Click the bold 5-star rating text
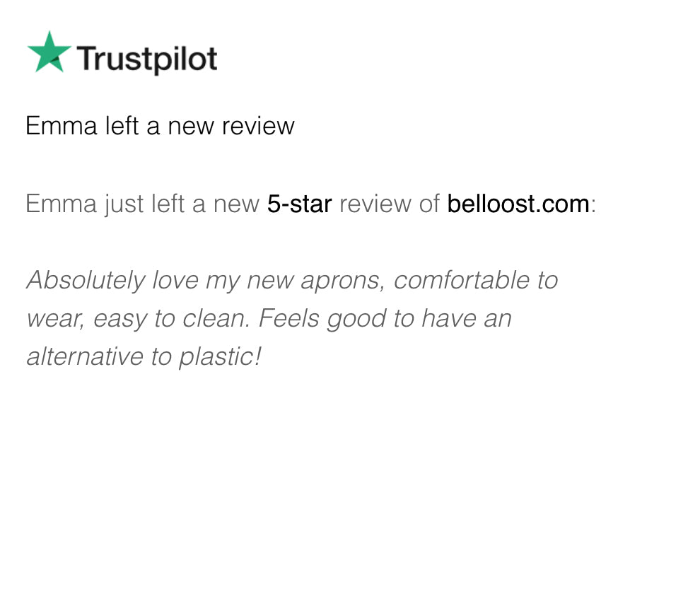This screenshot has width=700, height=601. (299, 204)
